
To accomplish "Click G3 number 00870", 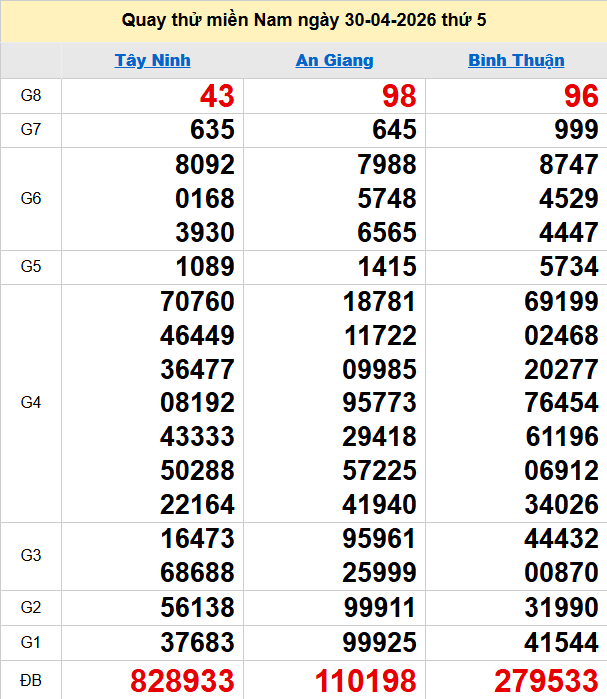I will point(561,572).
